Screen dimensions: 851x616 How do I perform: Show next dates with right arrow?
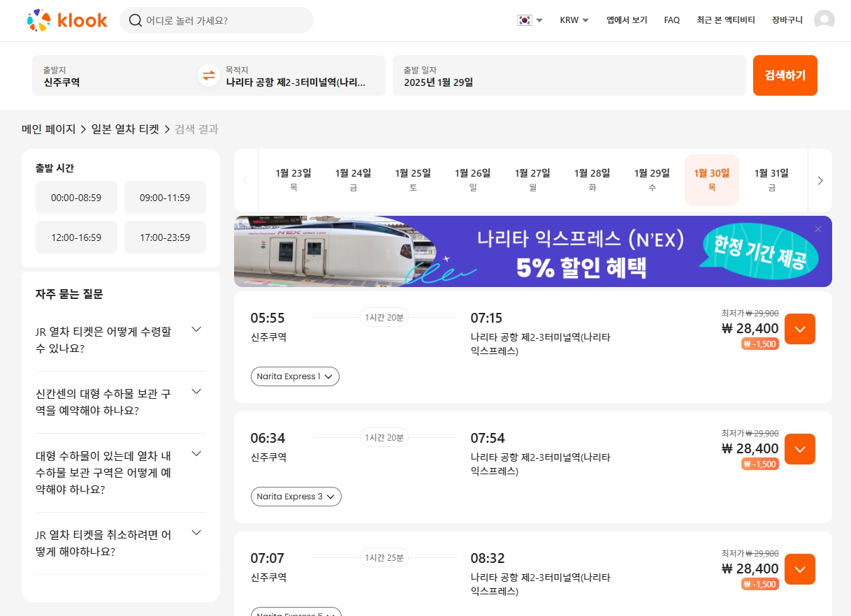820,180
